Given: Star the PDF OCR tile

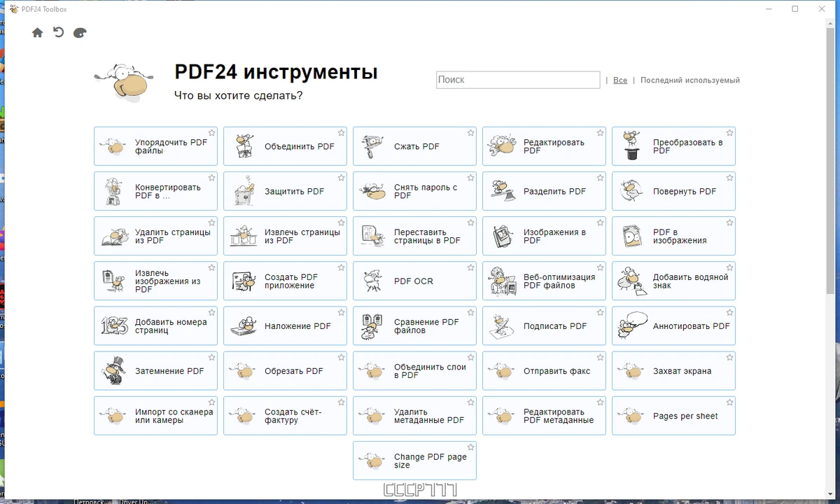Looking at the screenshot, I should tap(470, 267).
